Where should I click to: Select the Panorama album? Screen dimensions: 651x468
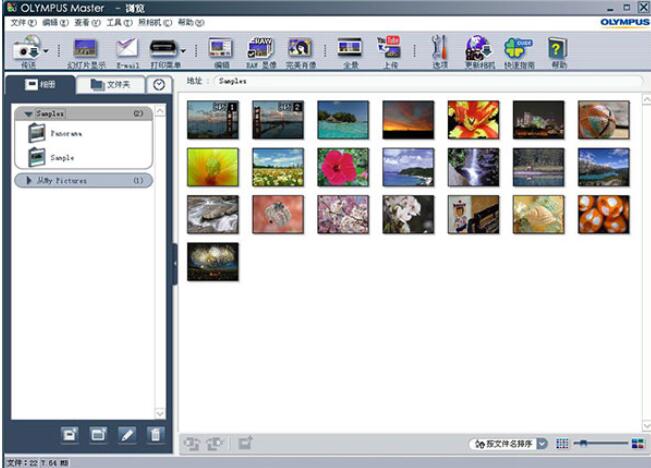pos(56,133)
